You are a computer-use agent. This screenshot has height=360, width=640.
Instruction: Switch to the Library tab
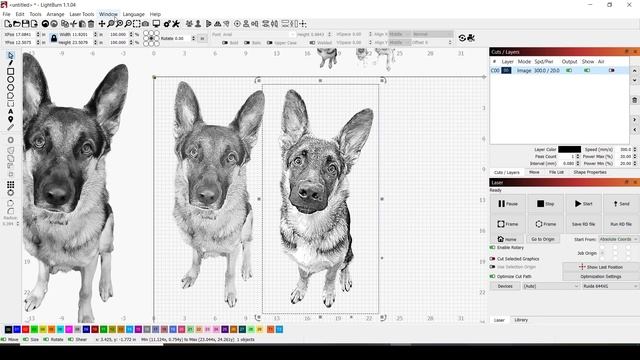pos(521,320)
